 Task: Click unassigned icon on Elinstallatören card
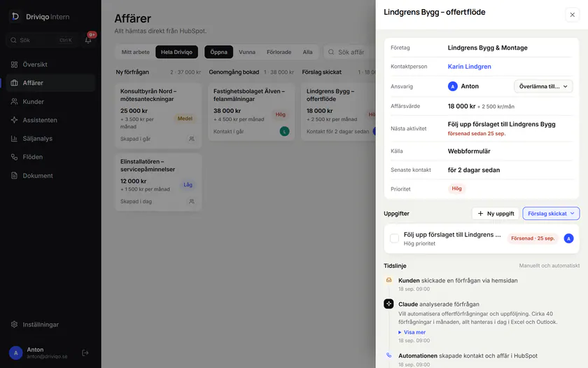pyautogui.click(x=192, y=202)
